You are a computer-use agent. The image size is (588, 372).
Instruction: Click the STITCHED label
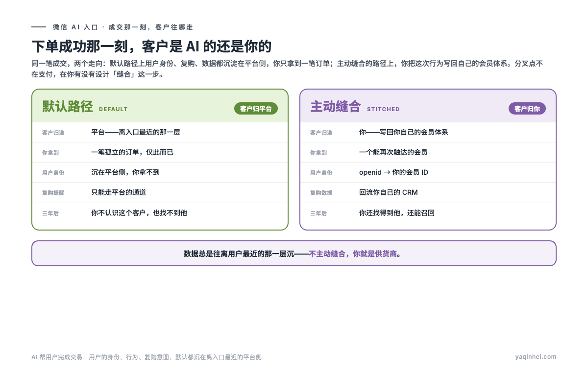[x=383, y=109]
